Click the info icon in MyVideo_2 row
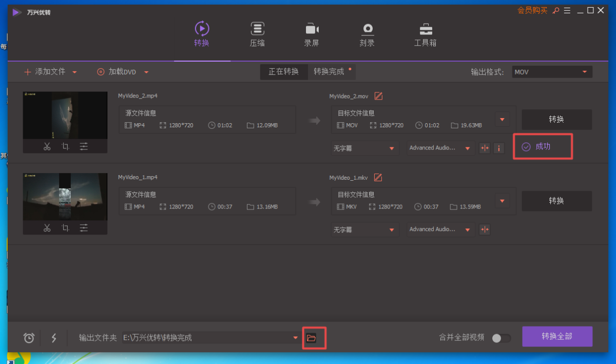 (499, 148)
